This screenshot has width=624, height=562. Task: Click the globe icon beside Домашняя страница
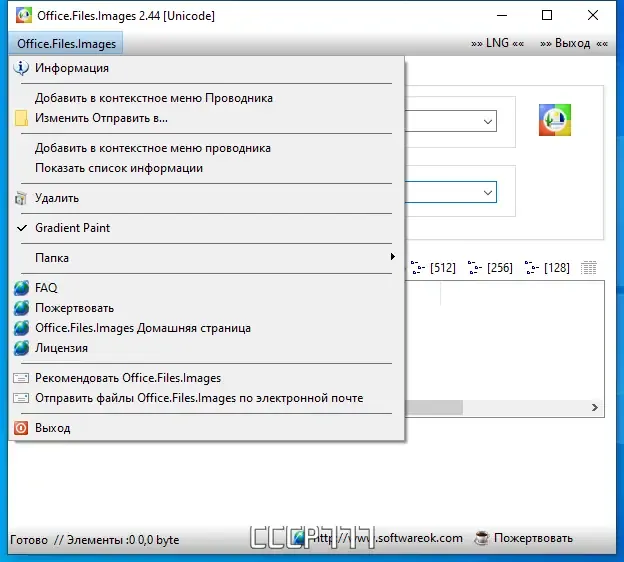pos(21,328)
